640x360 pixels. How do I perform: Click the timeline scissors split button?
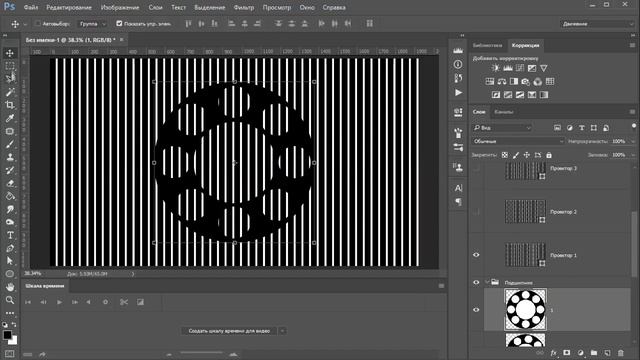click(x=124, y=302)
